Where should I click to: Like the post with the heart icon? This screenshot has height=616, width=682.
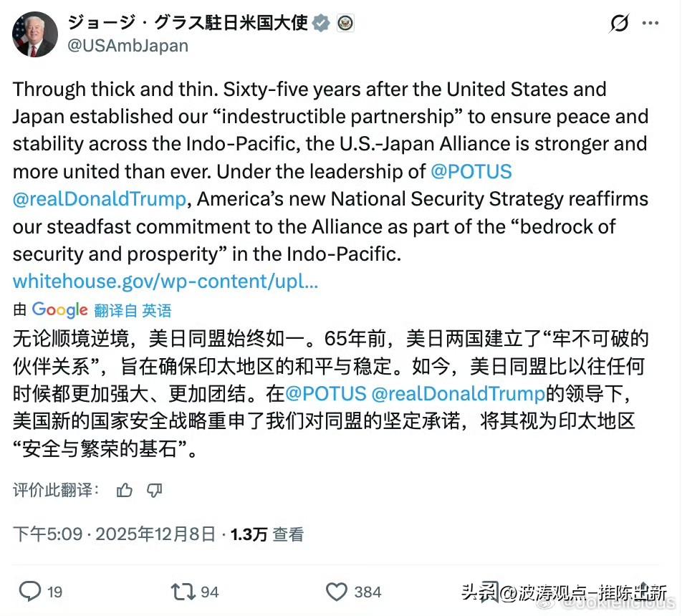click(x=337, y=591)
